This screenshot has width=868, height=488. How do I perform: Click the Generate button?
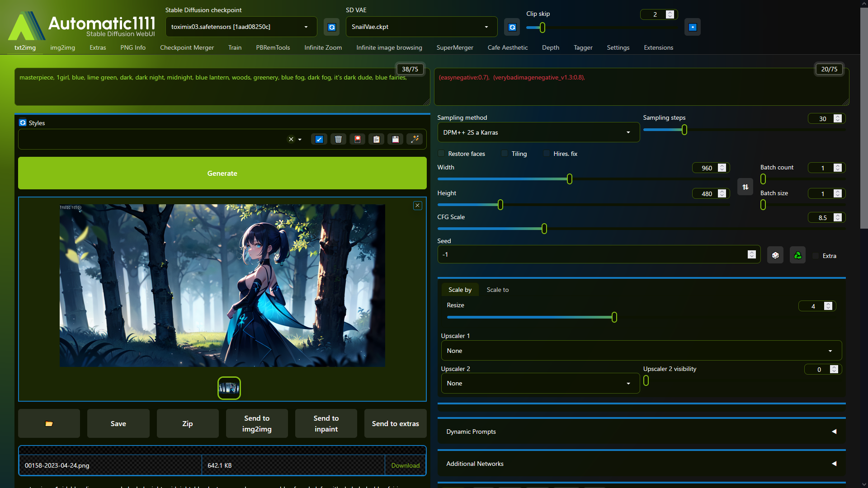click(x=222, y=173)
